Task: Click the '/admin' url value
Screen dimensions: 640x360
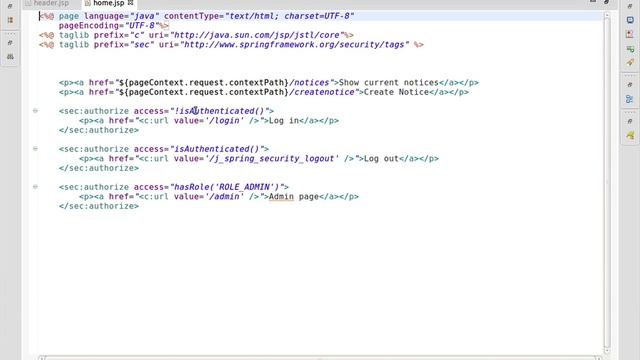Action: coord(224,196)
